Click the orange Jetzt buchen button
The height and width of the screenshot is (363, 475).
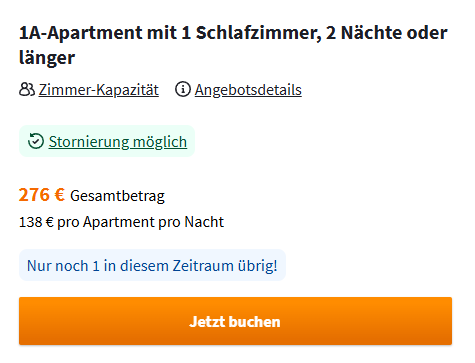[x=235, y=321]
